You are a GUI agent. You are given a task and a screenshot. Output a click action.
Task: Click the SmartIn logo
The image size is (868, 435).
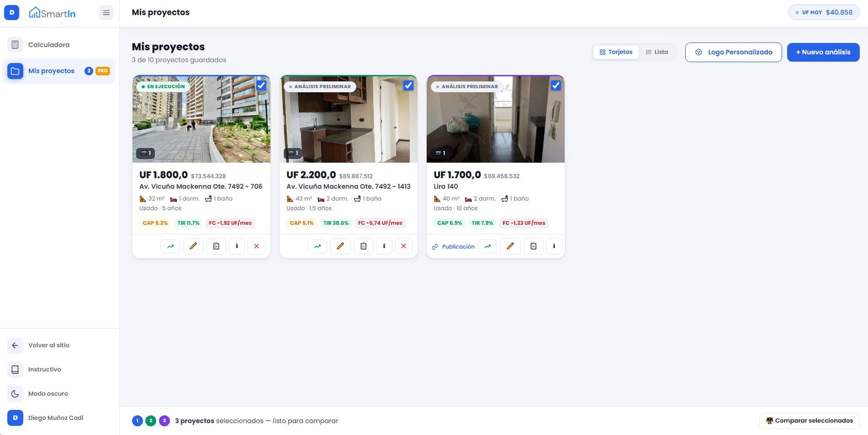point(52,12)
